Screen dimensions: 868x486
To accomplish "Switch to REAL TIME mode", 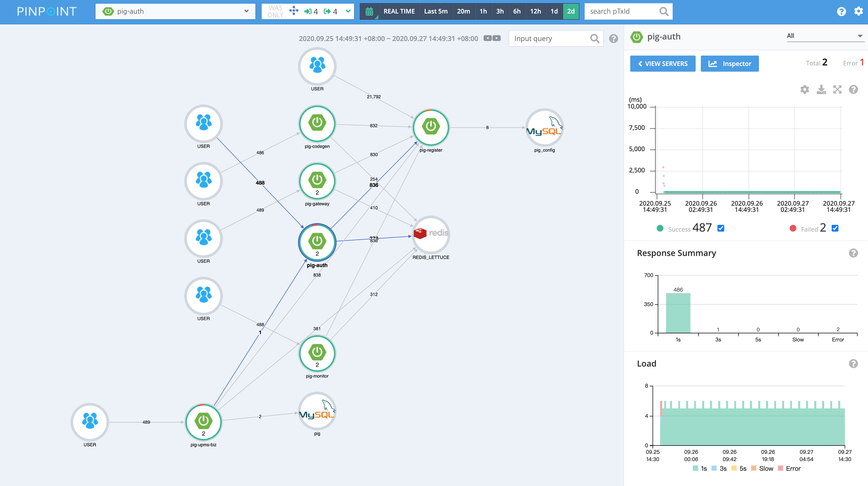I will [x=399, y=11].
